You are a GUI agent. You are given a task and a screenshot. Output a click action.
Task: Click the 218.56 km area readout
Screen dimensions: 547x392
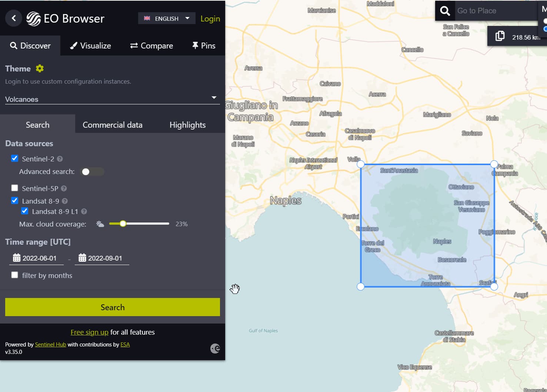point(526,37)
